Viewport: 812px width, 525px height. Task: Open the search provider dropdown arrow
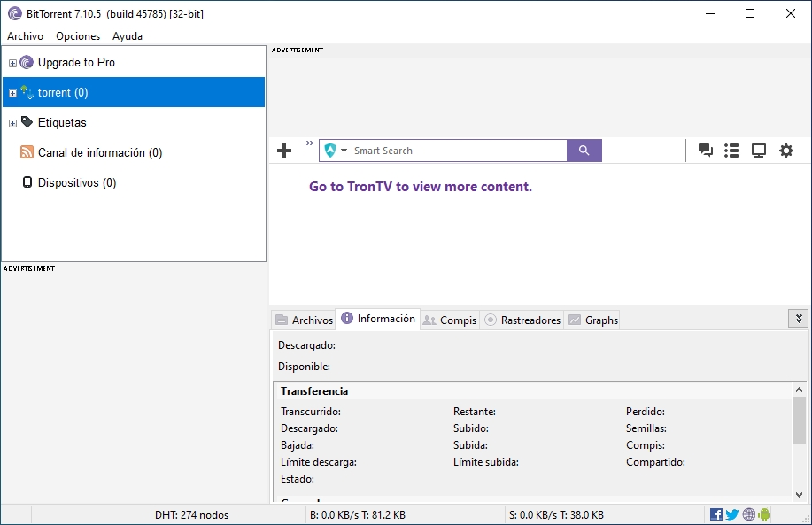(344, 151)
